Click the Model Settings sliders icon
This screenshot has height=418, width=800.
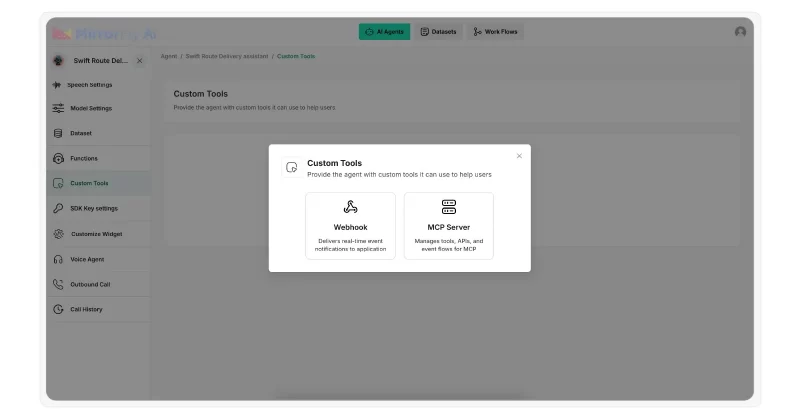coord(58,108)
